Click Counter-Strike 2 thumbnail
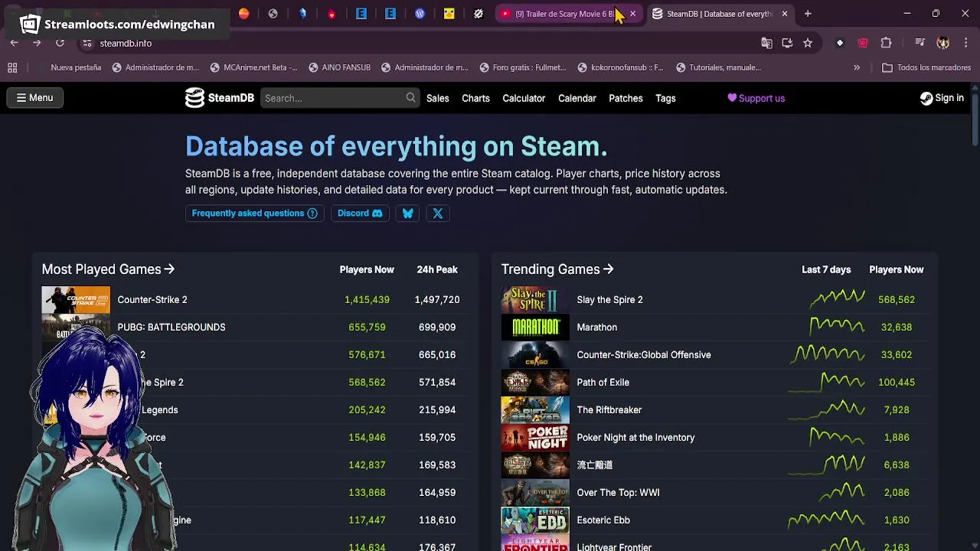Viewport: 980px width, 551px height. point(76,300)
